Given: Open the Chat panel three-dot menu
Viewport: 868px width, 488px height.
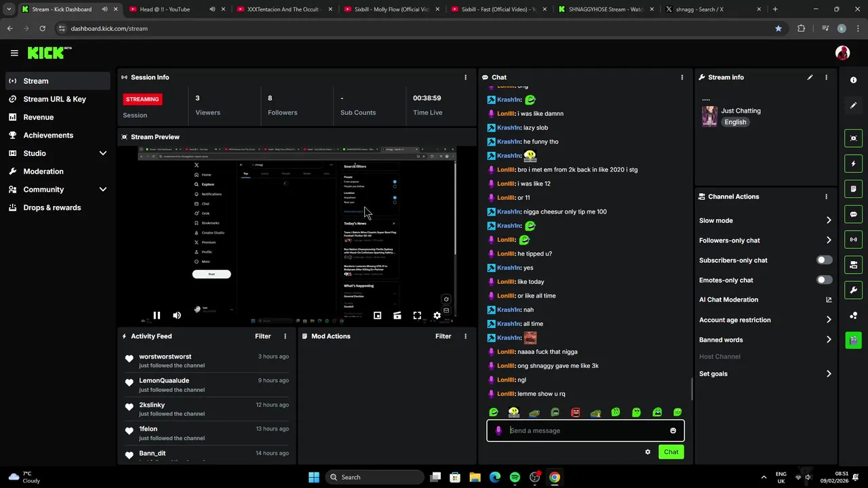Looking at the screenshot, I should coord(682,77).
